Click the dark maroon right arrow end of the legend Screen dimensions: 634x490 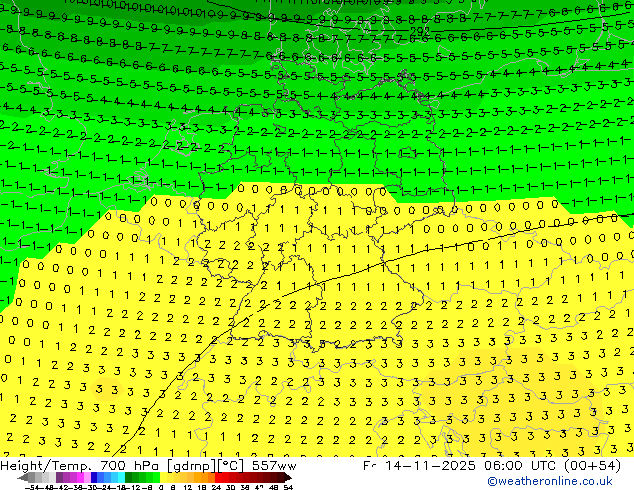coord(287,477)
